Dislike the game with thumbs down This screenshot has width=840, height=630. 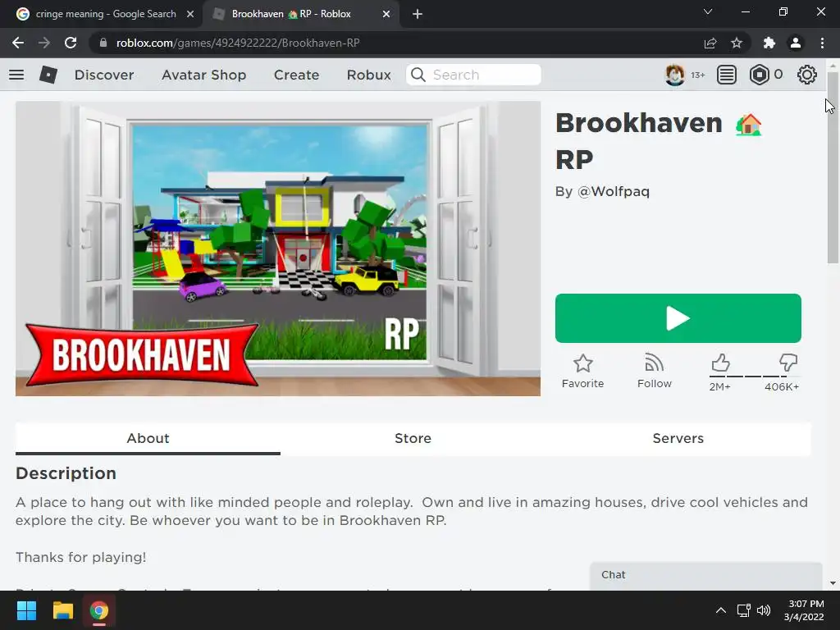coord(788,363)
